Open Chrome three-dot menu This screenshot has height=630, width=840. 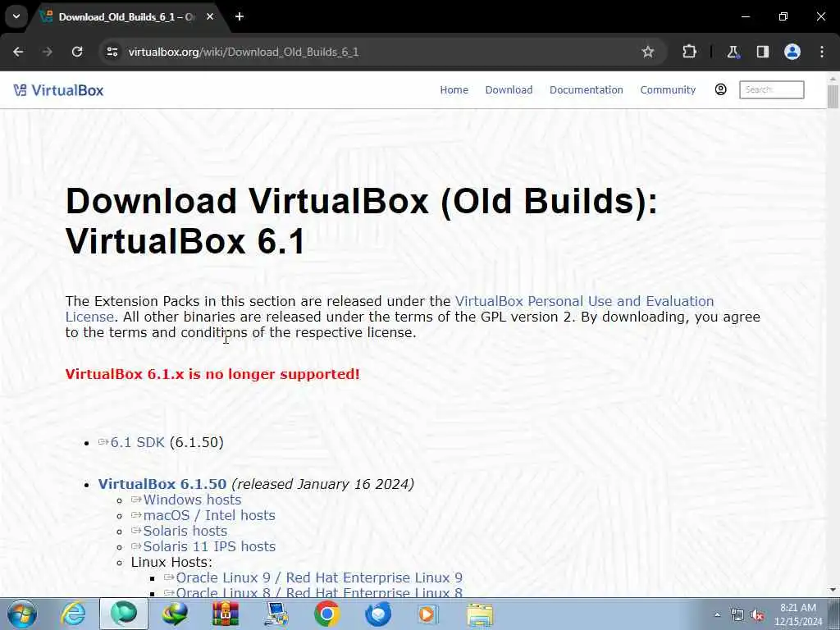pyautogui.click(x=822, y=52)
